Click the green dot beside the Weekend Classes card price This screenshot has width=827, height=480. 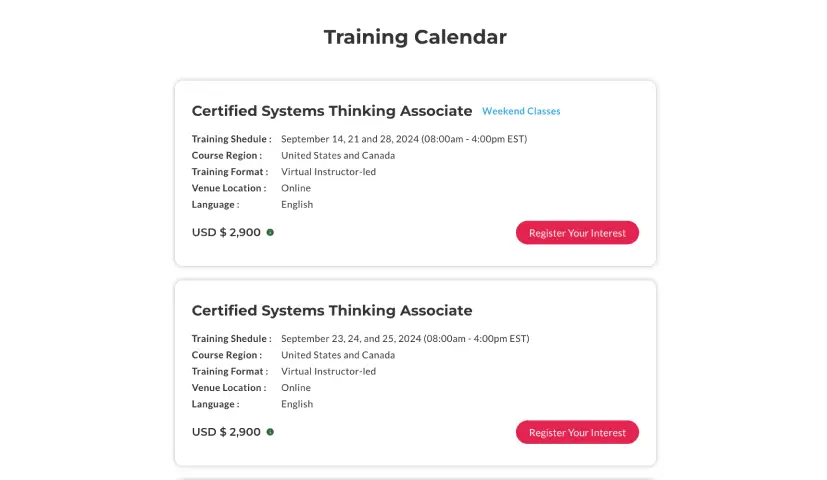point(270,232)
